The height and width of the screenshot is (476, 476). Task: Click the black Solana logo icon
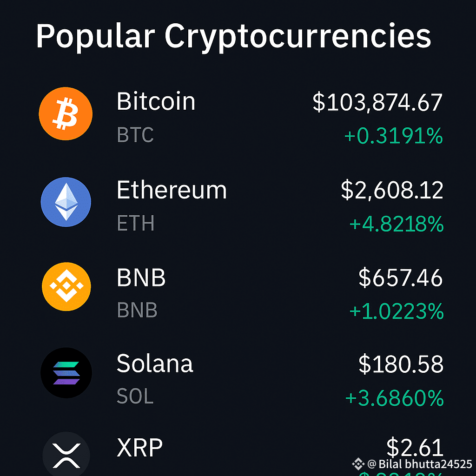pyautogui.click(x=66, y=373)
